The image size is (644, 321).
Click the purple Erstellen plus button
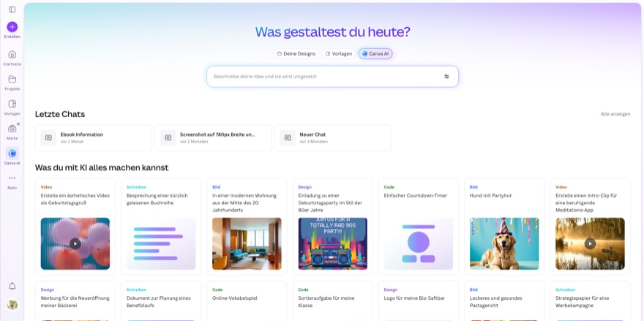pos(12,27)
